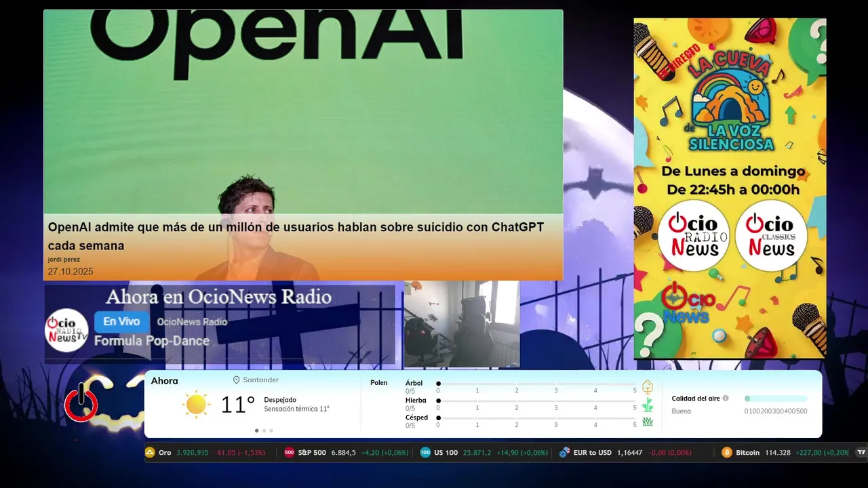Click the article date 27.10.2025

click(x=71, y=272)
